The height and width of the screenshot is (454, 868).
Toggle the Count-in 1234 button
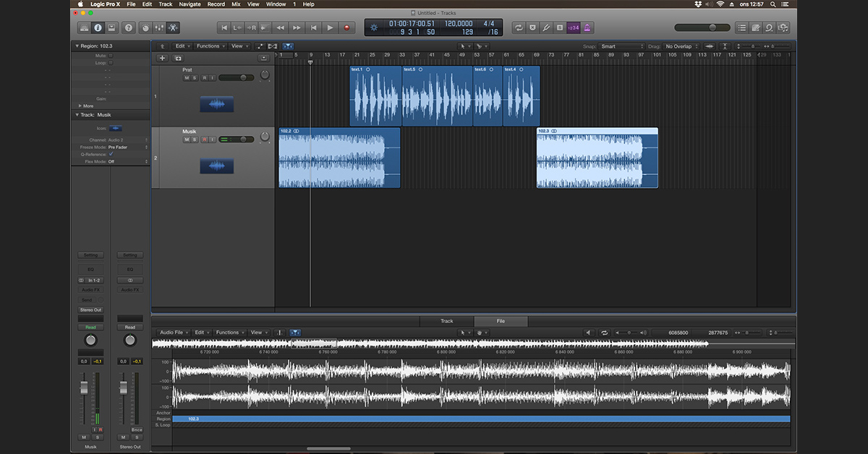pyautogui.click(x=573, y=27)
